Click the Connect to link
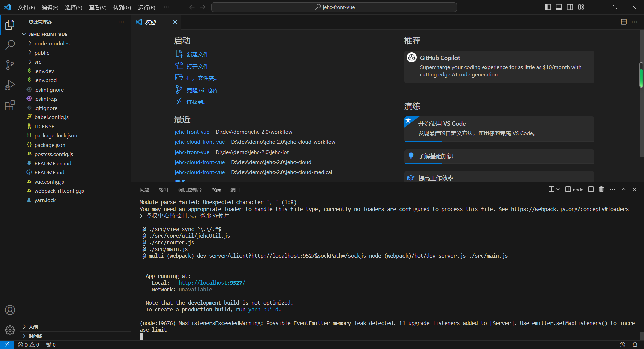 pos(191,102)
